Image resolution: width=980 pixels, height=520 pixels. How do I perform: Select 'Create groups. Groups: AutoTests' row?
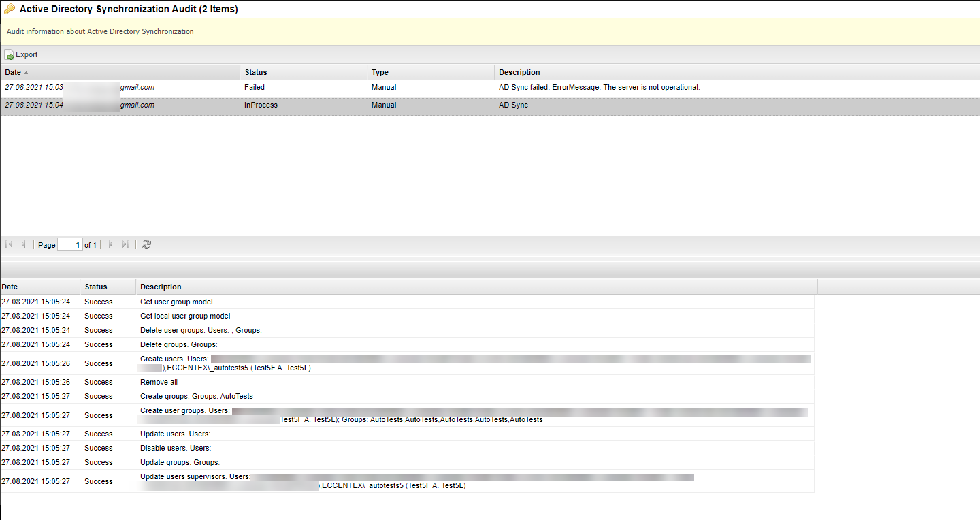[x=196, y=396]
